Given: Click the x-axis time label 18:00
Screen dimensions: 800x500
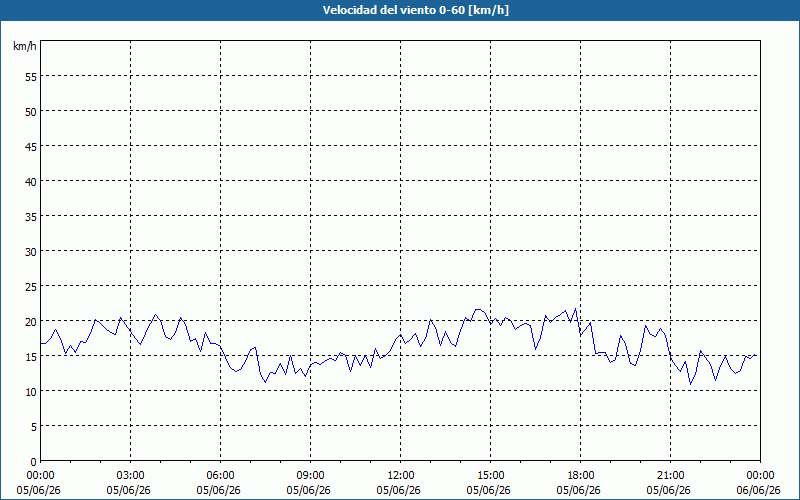Looking at the screenshot, I should [581, 476].
